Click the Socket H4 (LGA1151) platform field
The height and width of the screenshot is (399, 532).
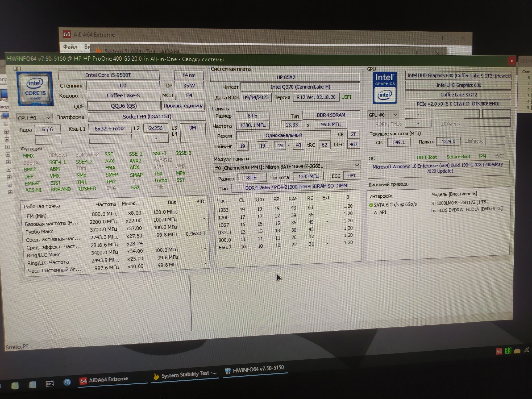click(x=147, y=117)
